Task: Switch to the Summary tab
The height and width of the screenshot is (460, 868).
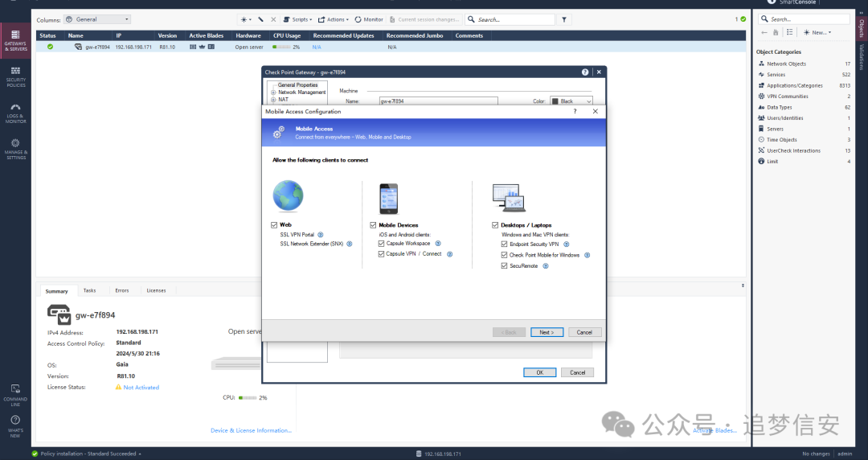Action: [56, 291]
